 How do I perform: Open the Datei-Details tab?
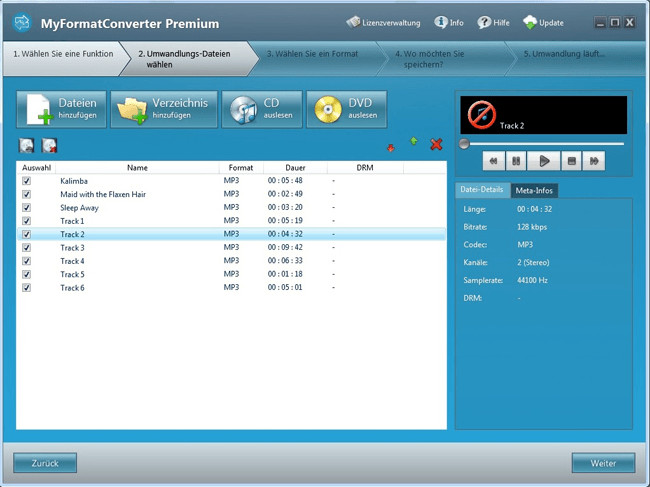tap(482, 190)
